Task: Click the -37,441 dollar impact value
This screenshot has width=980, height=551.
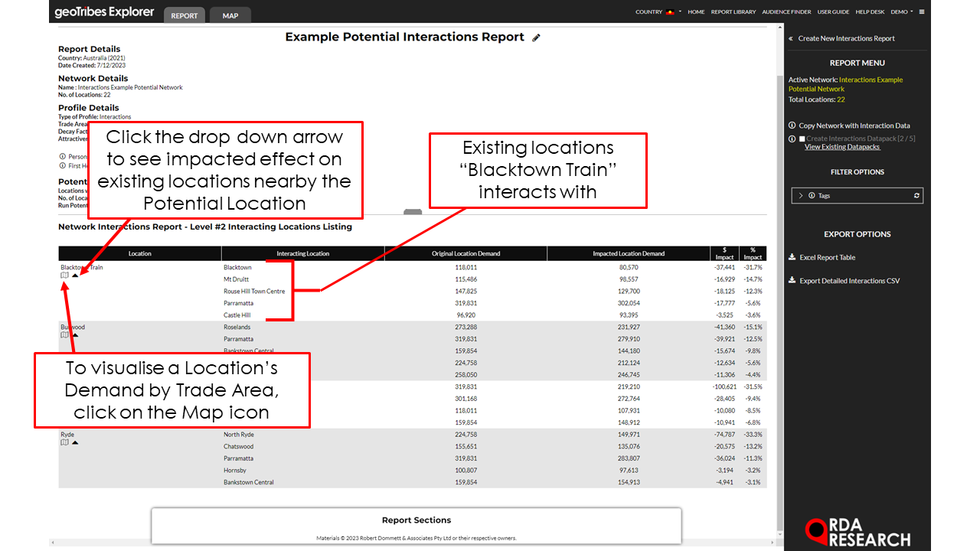Action: (724, 268)
